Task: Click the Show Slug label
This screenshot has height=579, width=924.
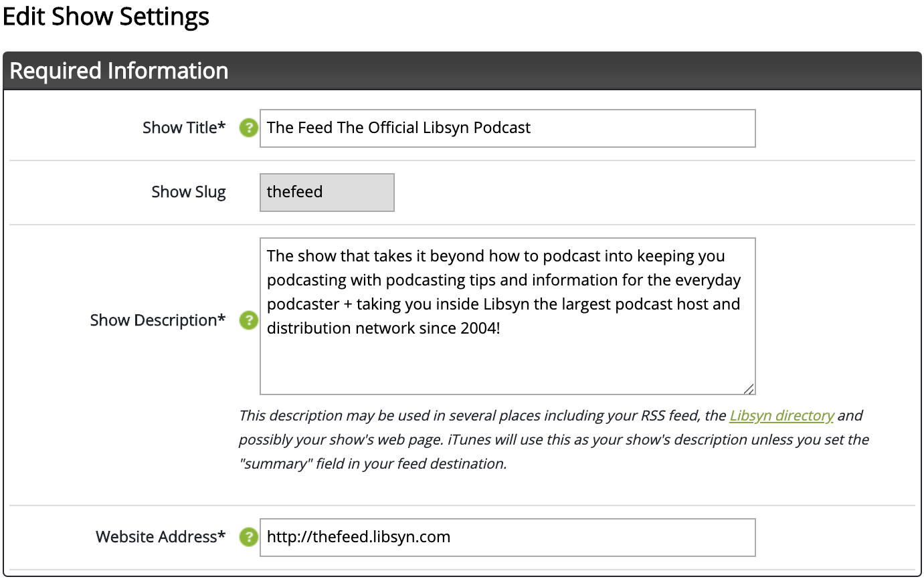Action: [x=189, y=192]
